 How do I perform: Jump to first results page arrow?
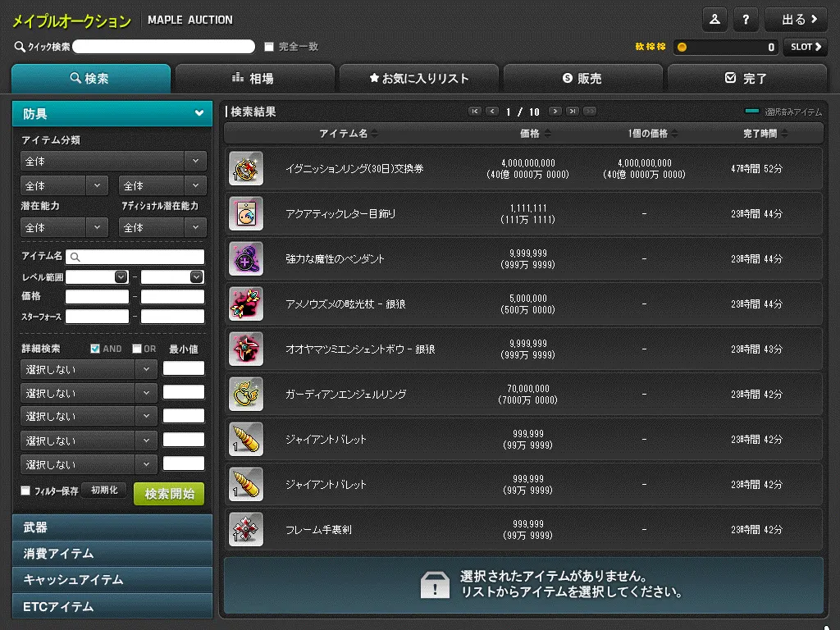[x=474, y=112]
